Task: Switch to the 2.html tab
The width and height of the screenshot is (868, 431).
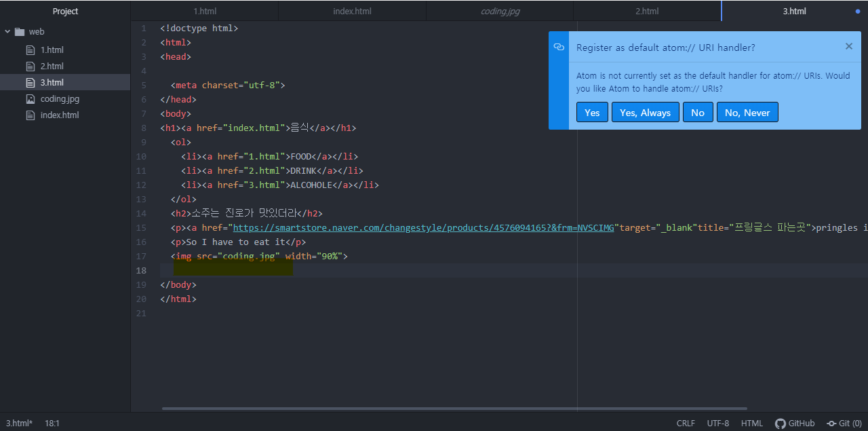Action: coord(647,11)
